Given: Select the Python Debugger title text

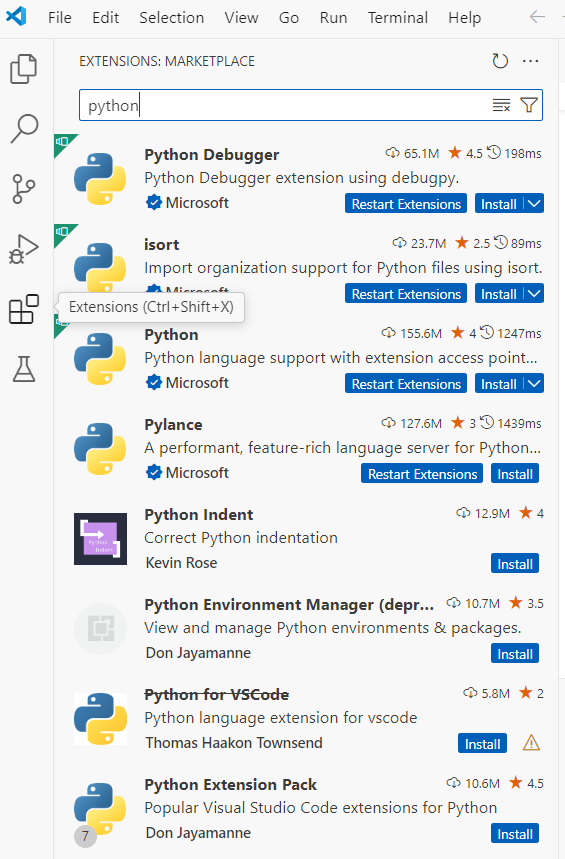Looking at the screenshot, I should pos(212,155).
